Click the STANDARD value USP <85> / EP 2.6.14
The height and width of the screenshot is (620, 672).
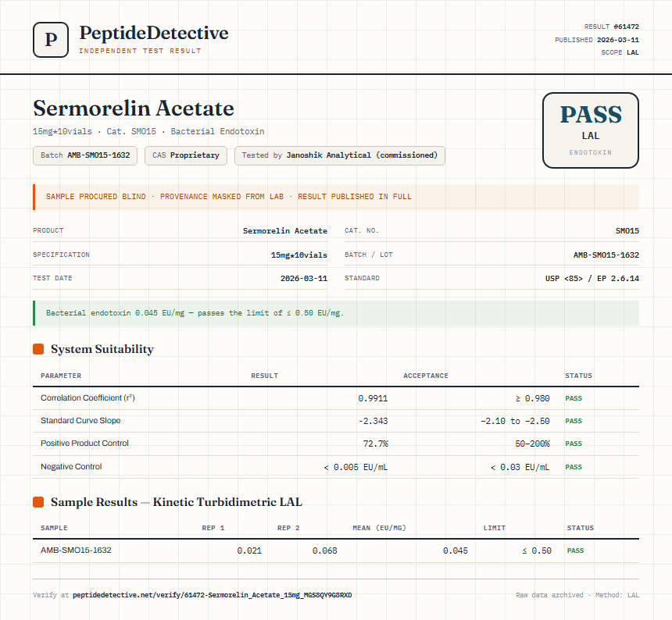[x=592, y=278]
